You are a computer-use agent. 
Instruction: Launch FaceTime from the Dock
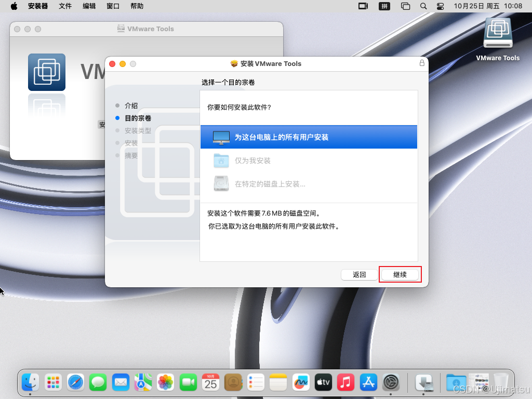(x=188, y=383)
